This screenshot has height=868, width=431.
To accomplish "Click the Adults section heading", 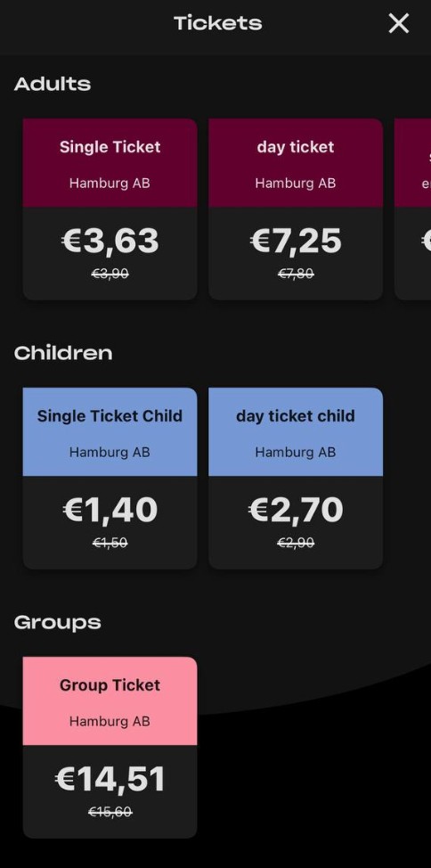I will pos(53,84).
